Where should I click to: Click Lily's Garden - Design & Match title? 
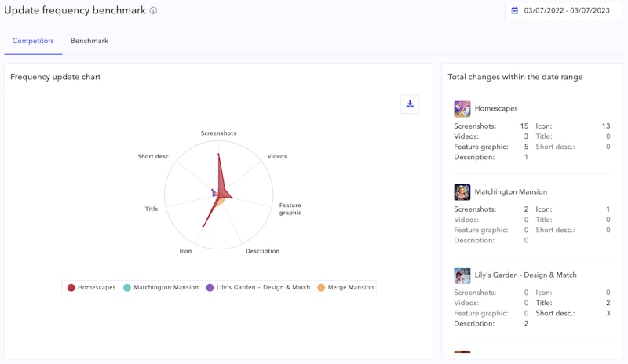tap(526, 275)
